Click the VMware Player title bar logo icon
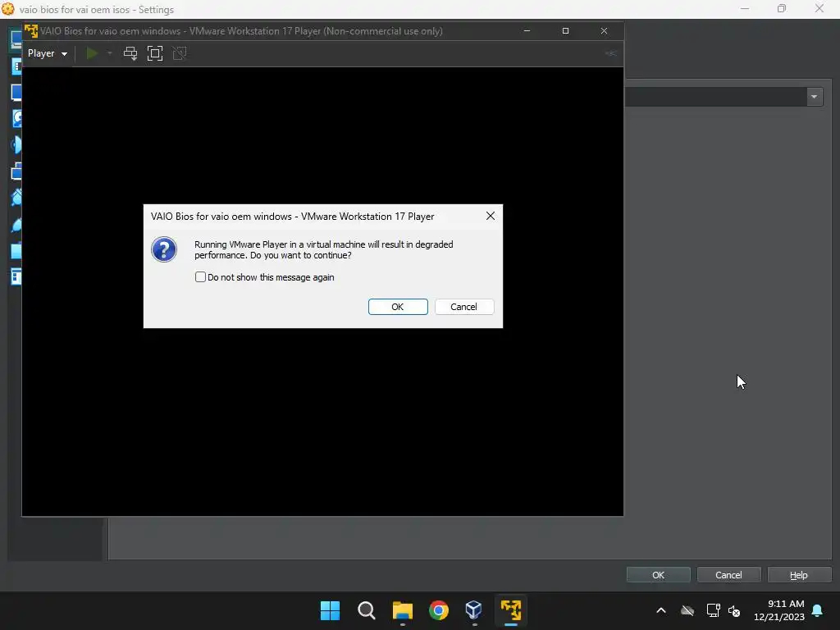The width and height of the screenshot is (840, 630). 31,31
